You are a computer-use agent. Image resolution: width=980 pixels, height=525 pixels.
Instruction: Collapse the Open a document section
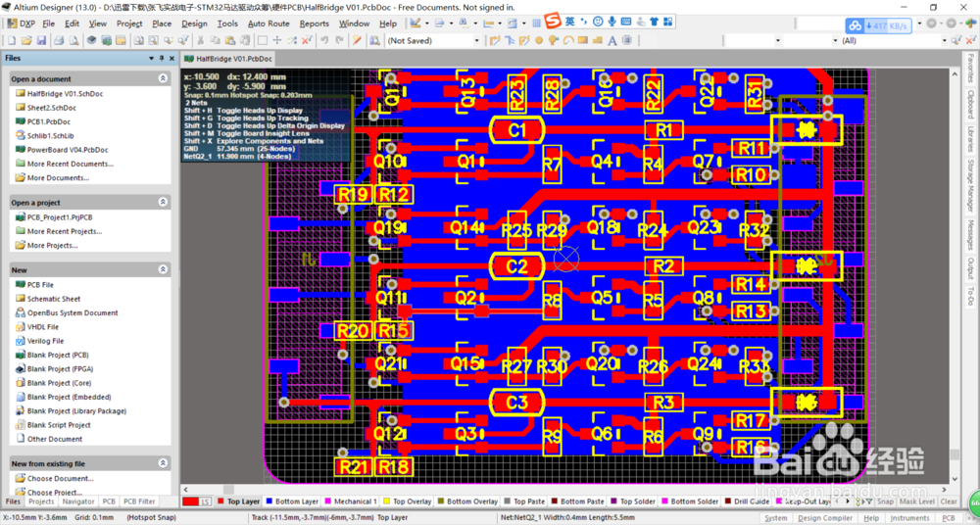point(163,78)
